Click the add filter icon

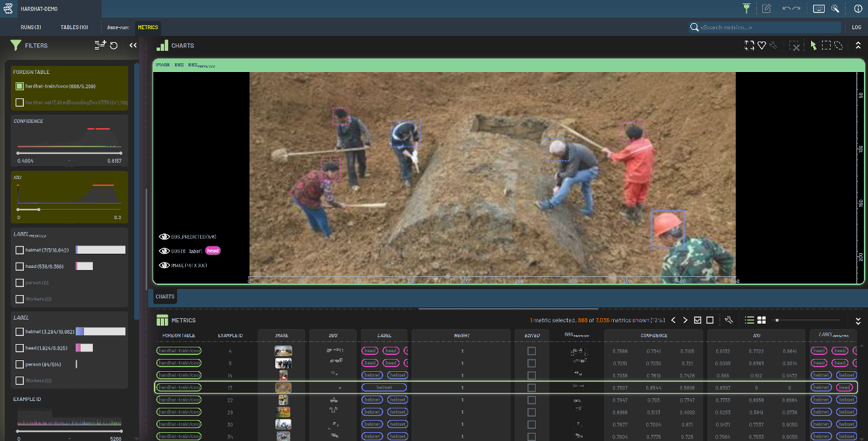pyautogui.click(x=100, y=45)
